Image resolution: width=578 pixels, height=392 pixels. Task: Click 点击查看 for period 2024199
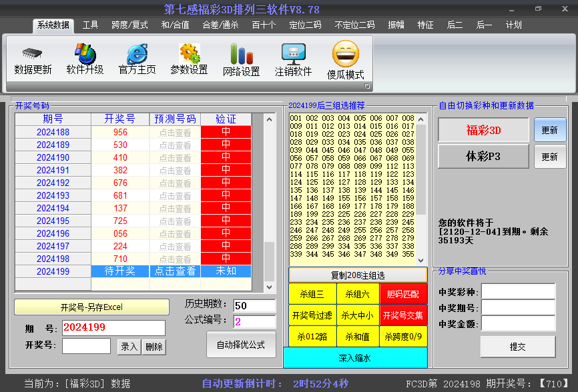pos(175,271)
